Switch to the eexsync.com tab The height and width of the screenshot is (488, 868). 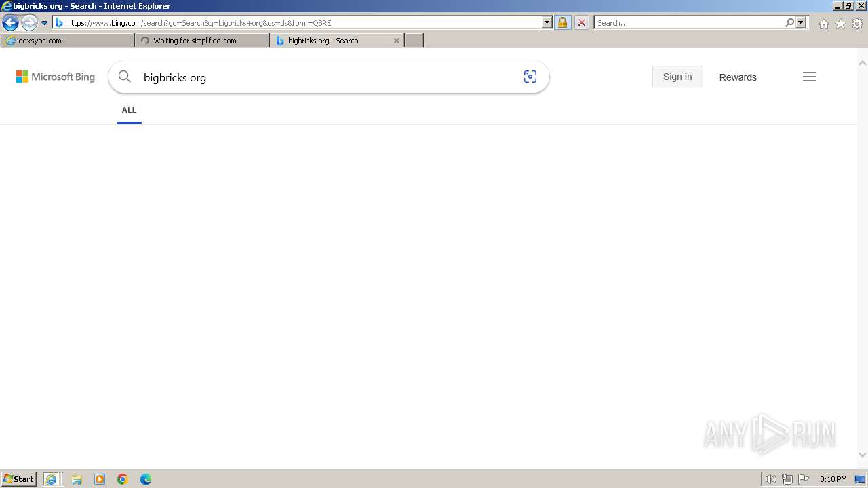coord(68,41)
